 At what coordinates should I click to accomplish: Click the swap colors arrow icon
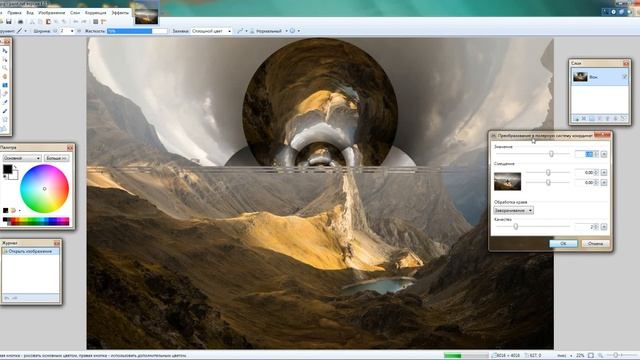(x=16, y=167)
